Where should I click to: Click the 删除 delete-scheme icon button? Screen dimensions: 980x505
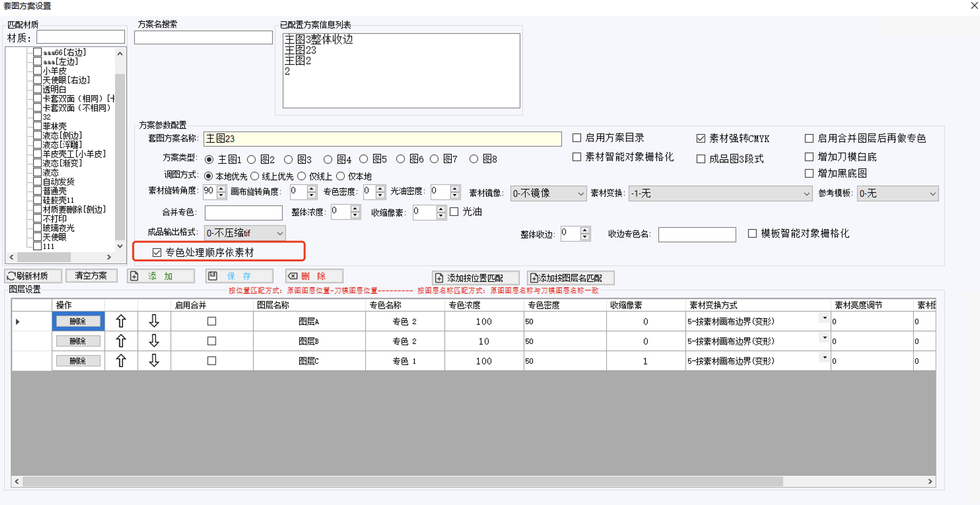coord(314,276)
